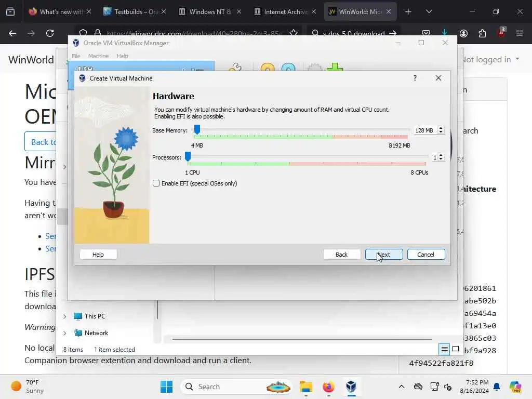Open File Explorer from the taskbar
Screen dimensions: 532x399
point(305,387)
